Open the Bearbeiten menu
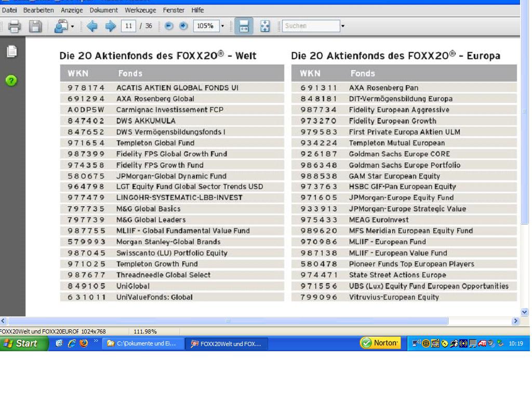Image resolution: width=532 pixels, height=399 pixels. pos(38,10)
